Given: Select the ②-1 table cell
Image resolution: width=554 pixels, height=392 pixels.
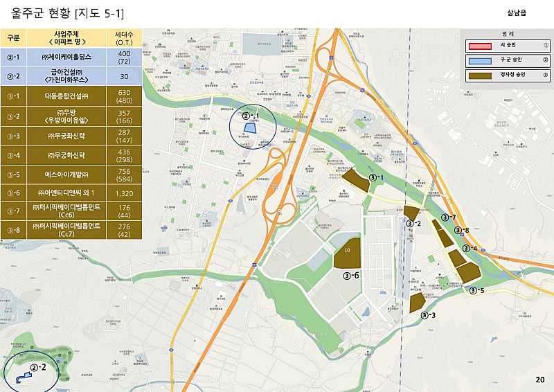Looking at the screenshot, I should coord(13,57).
